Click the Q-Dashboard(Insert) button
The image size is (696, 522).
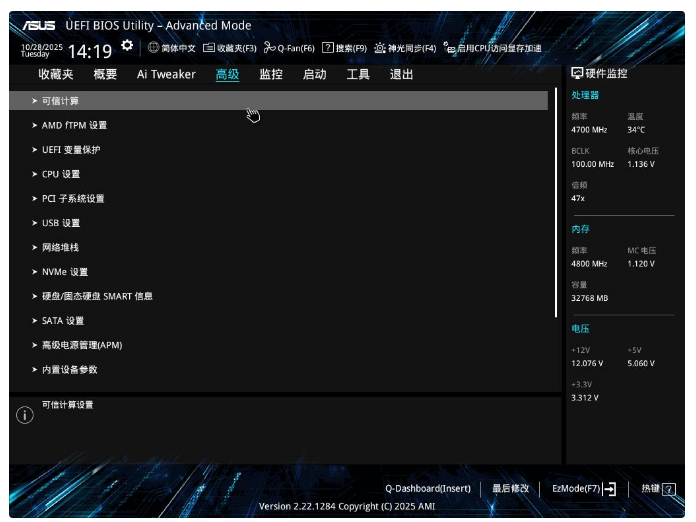coord(427,489)
